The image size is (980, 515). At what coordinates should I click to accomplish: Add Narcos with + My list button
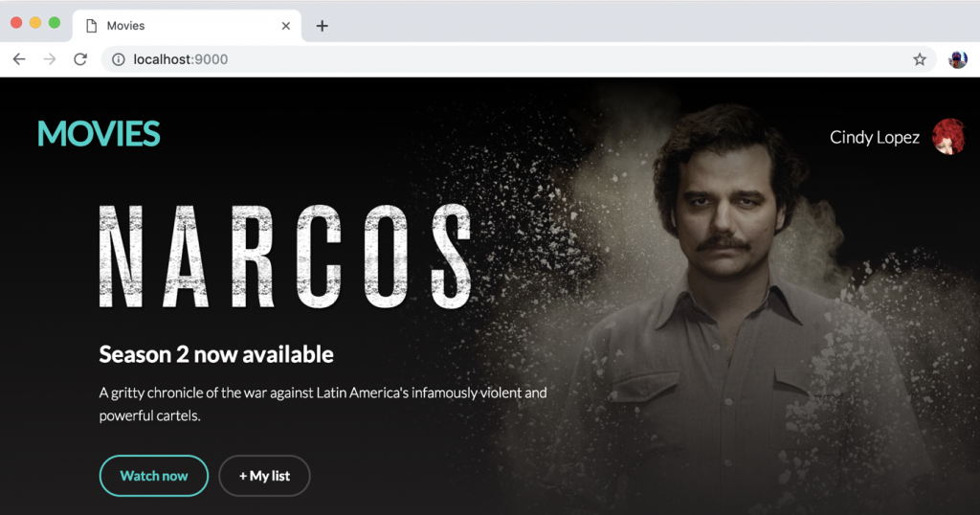coord(264,476)
